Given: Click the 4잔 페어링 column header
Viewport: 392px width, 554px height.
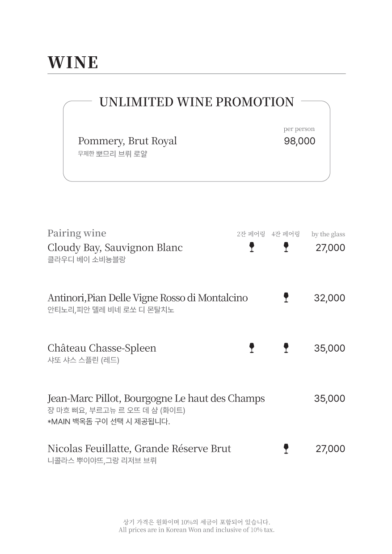Looking at the screenshot, I should click(285, 234).
